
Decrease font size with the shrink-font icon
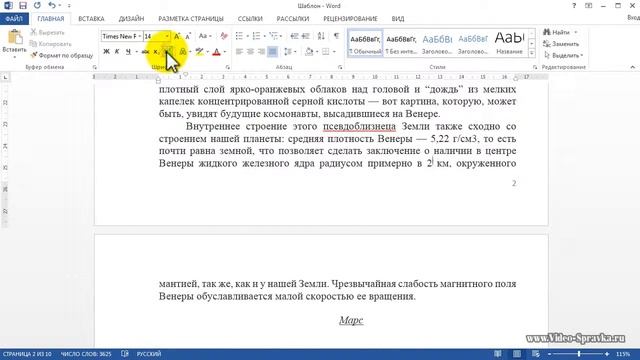[188, 36]
